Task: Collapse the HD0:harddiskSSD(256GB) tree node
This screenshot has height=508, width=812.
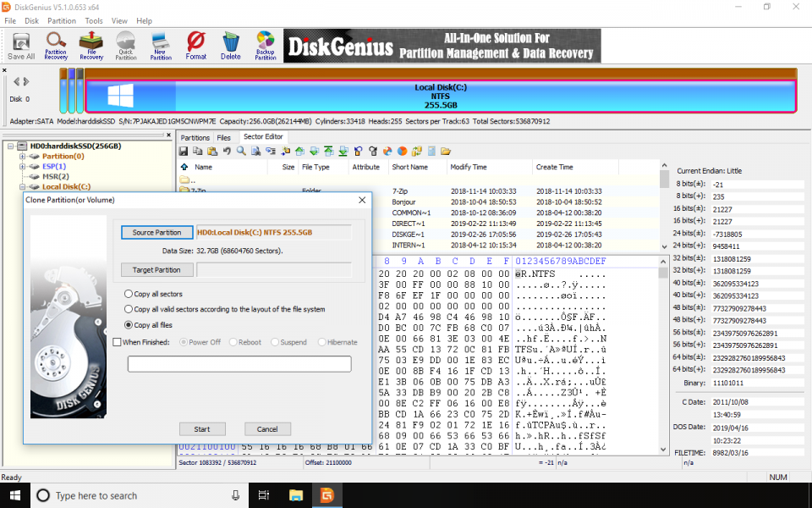Action: click(x=10, y=146)
